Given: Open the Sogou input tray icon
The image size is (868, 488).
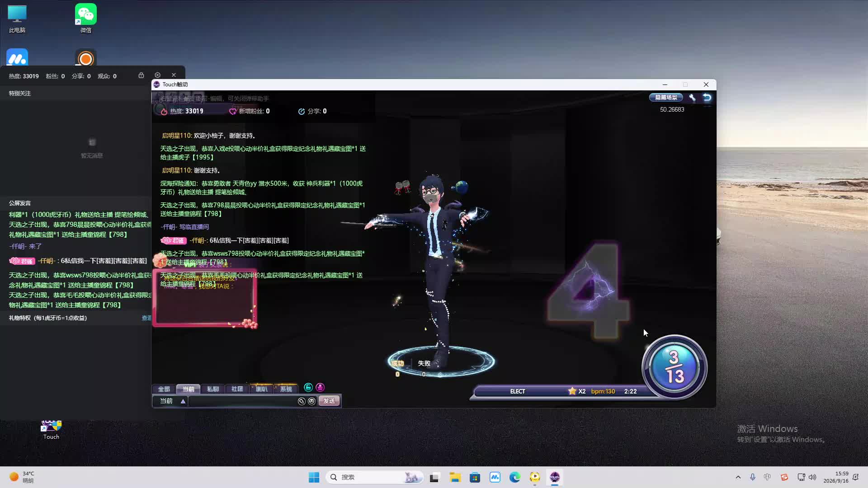Looking at the screenshot, I should [x=784, y=477].
